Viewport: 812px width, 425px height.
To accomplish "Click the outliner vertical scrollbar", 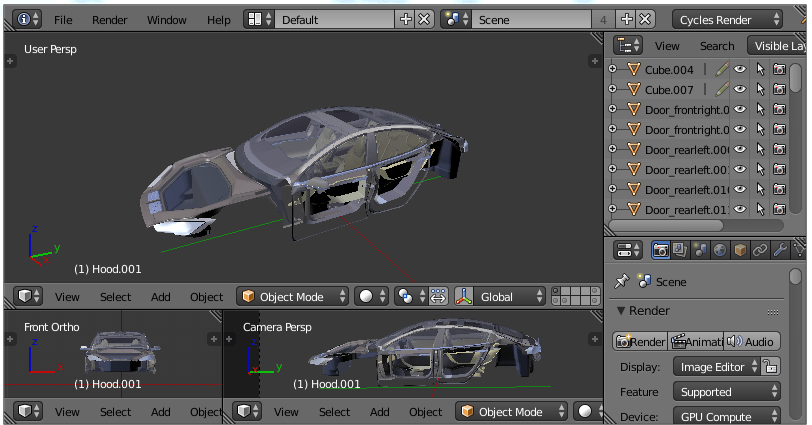I will point(796,78).
